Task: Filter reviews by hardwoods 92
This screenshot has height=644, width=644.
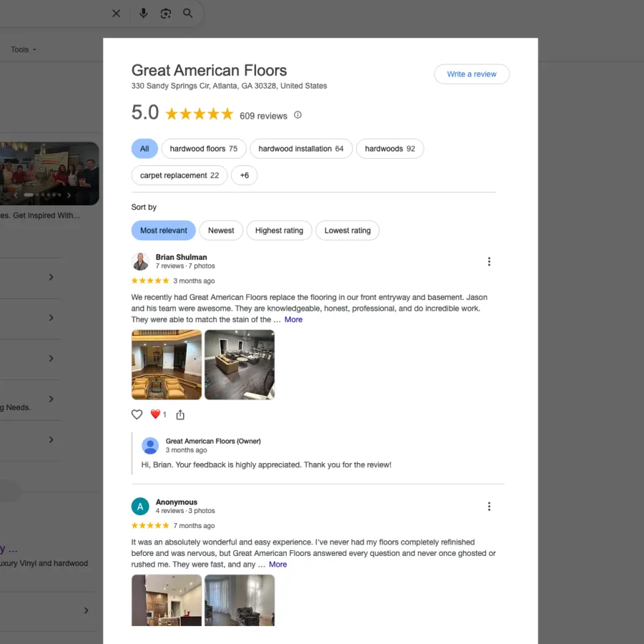Action: [x=390, y=149]
